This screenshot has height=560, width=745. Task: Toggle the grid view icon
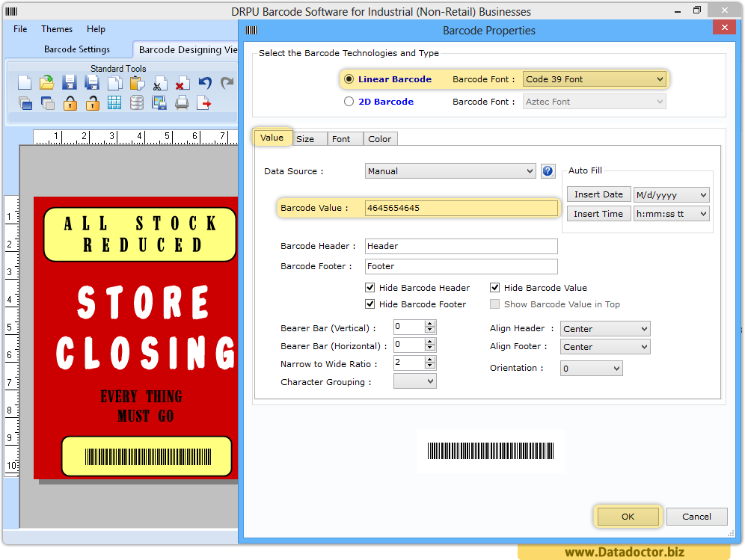(116, 102)
